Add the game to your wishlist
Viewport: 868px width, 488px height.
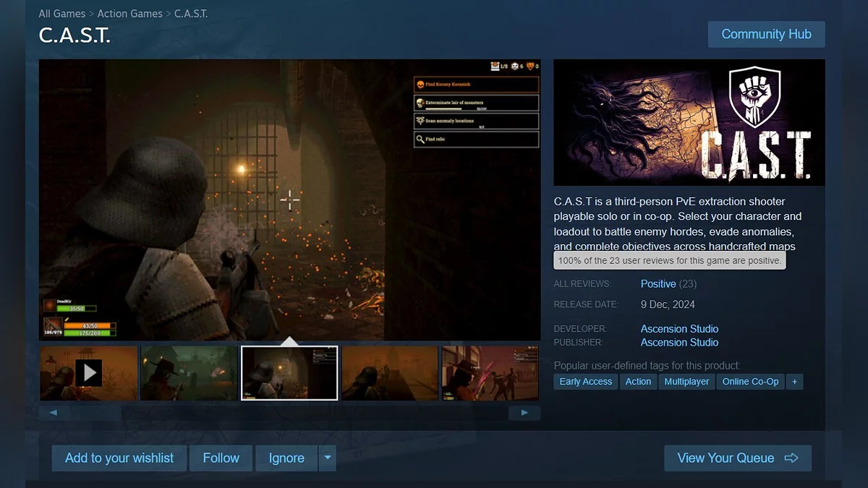[119, 458]
